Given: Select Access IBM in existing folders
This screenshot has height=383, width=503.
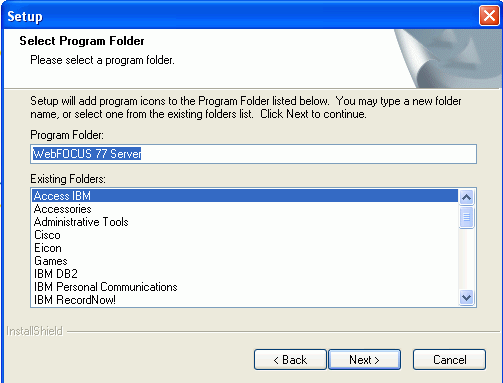Looking at the screenshot, I should click(245, 196).
